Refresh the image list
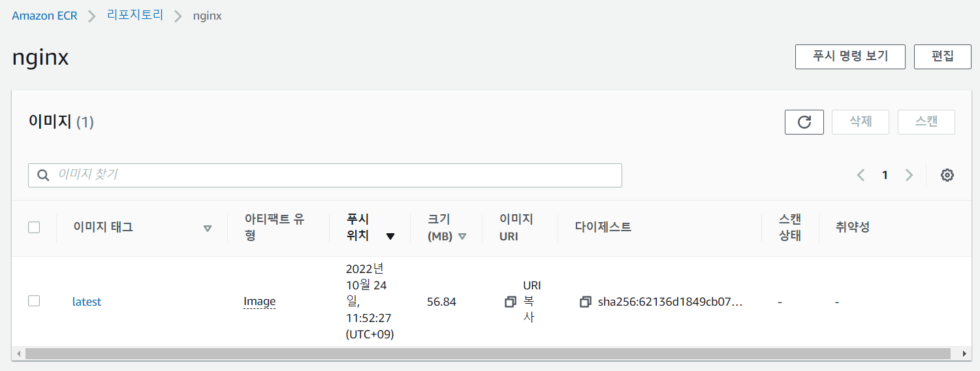Viewport: 980px width, 371px height. 804,122
